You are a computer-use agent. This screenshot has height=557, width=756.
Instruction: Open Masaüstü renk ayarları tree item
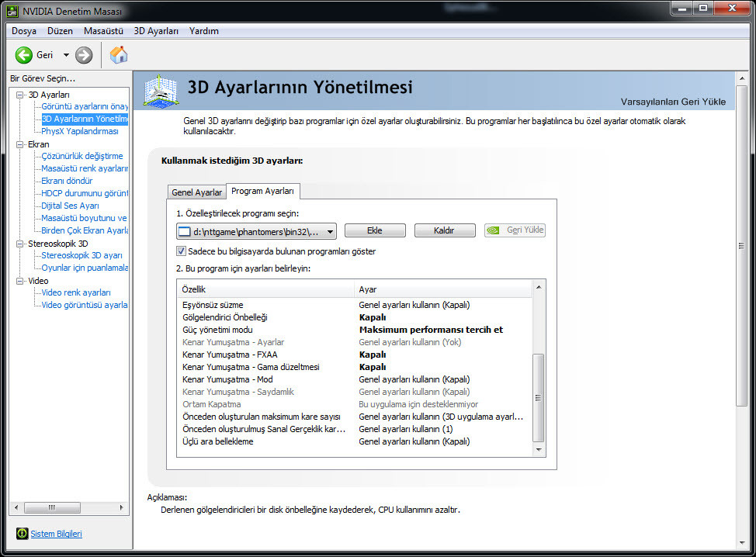(x=85, y=168)
